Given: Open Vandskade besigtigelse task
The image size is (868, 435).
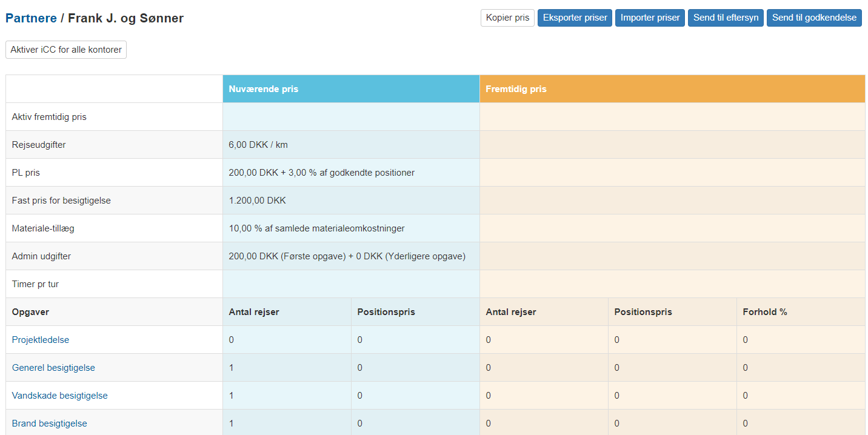Looking at the screenshot, I should pos(59,396).
